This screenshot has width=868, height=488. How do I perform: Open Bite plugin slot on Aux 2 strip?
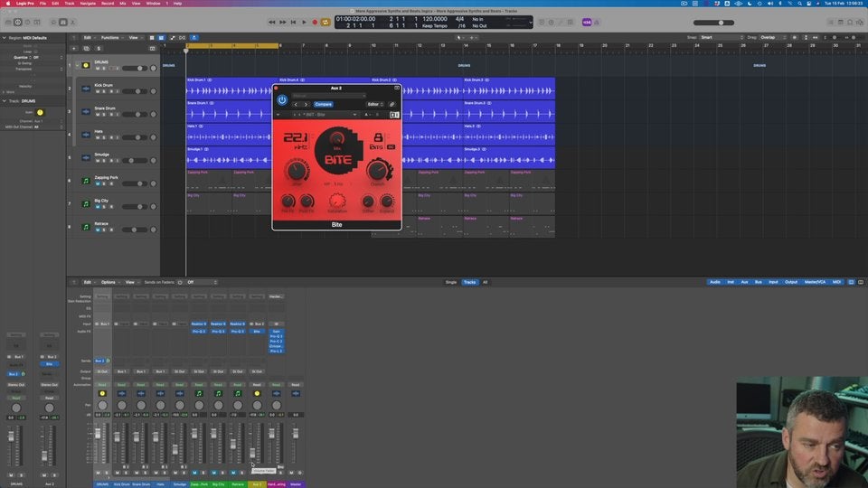pos(257,332)
